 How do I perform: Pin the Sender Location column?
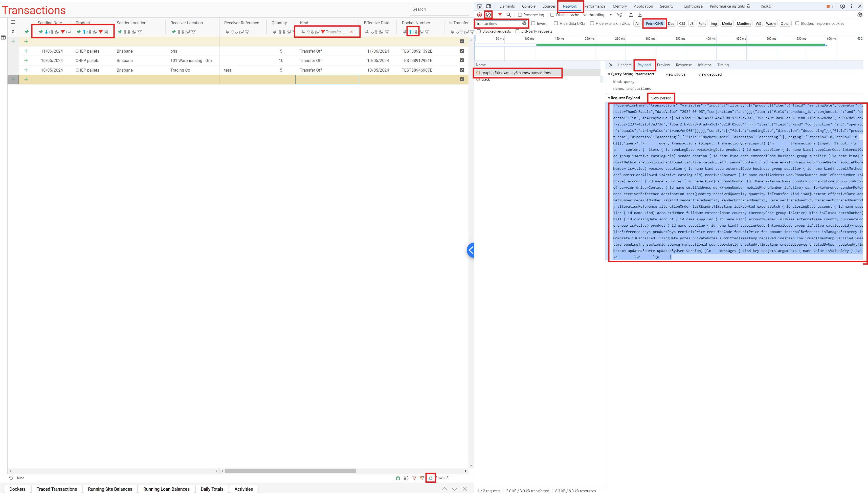click(x=120, y=32)
